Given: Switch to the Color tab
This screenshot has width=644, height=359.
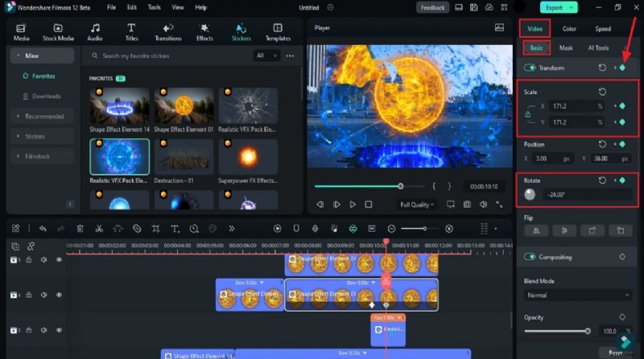Looking at the screenshot, I should coord(569,29).
